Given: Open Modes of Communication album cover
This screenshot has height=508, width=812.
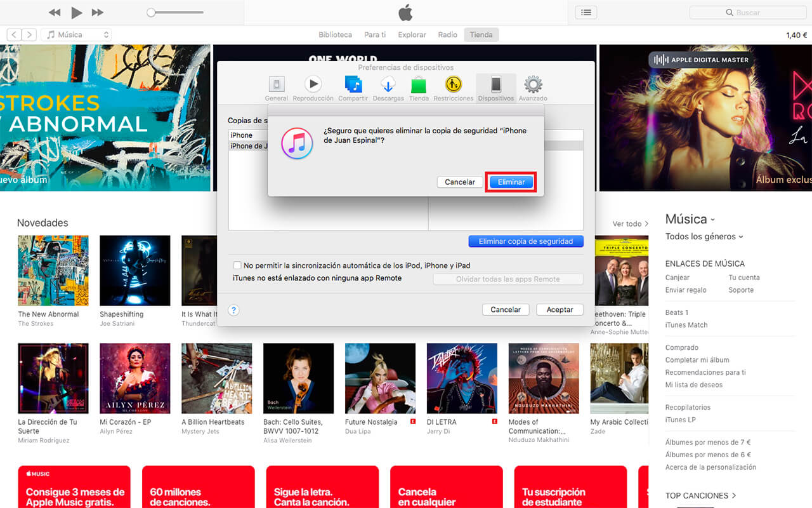Looking at the screenshot, I should [544, 378].
